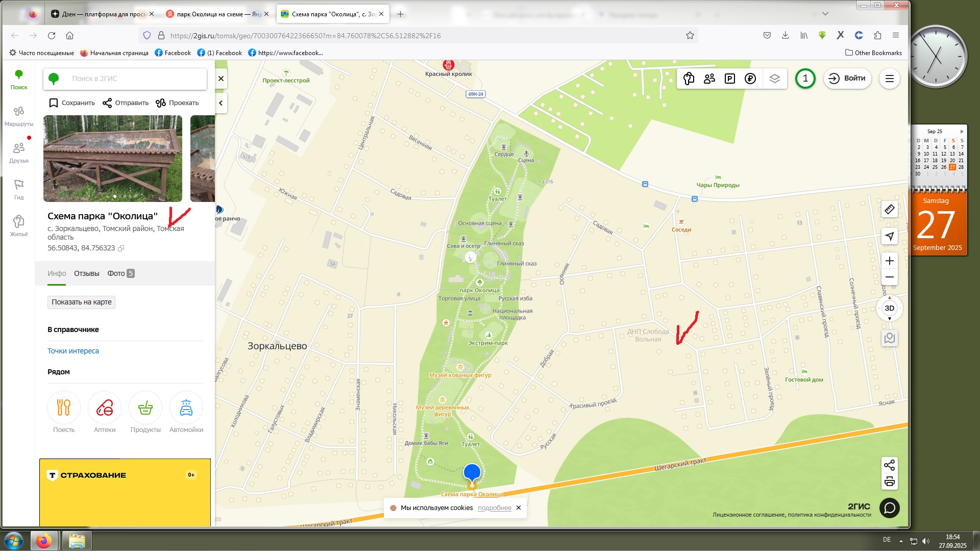Click the ruler measurement tool on map

[x=889, y=210]
